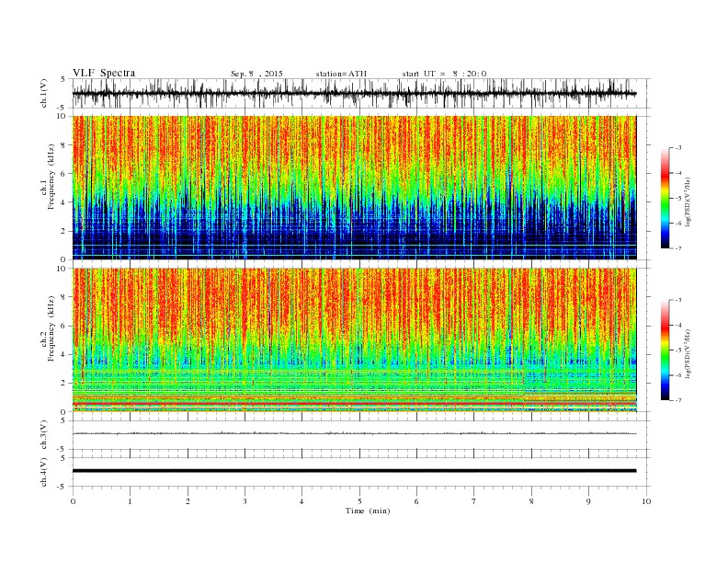Click the "3" tick on the Time axis

click(245, 501)
